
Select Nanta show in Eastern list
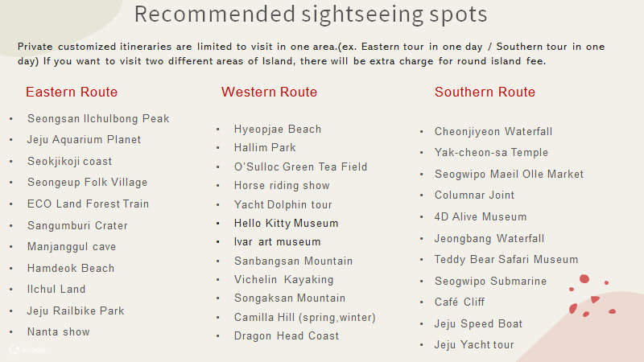58,331
